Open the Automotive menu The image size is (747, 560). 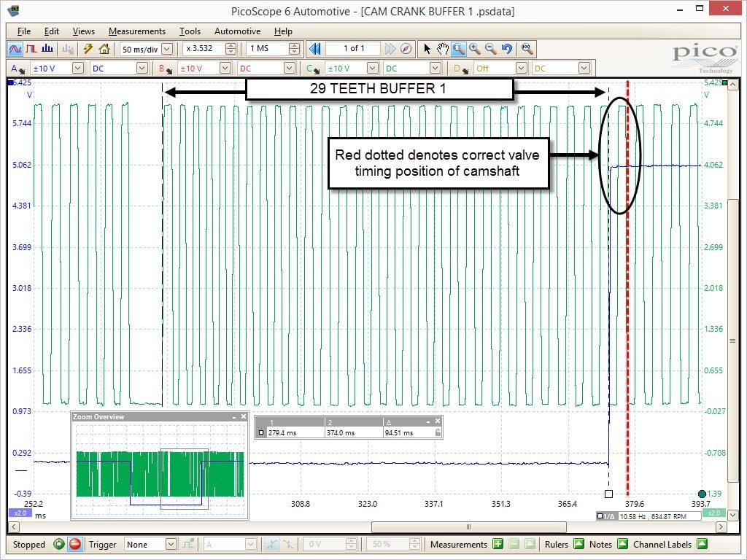237,31
